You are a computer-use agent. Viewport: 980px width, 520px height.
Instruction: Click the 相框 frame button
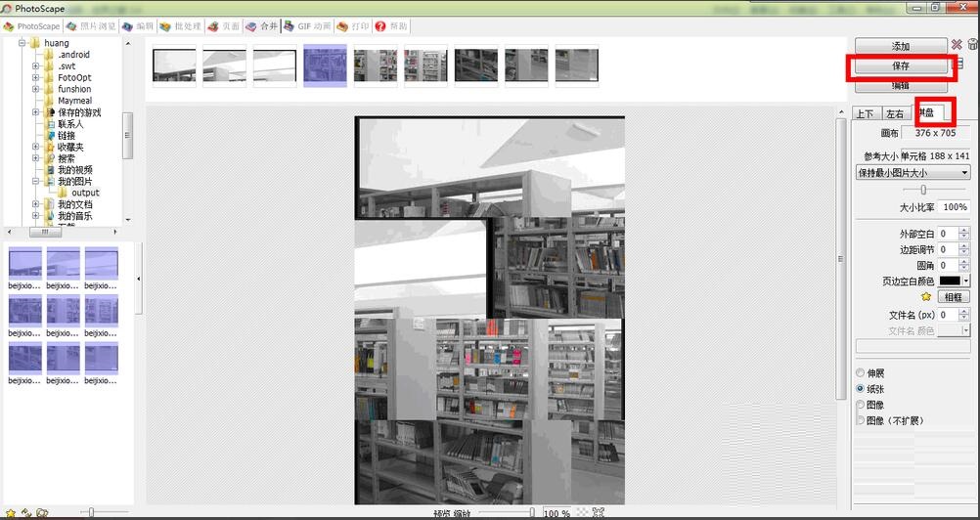pos(954,297)
